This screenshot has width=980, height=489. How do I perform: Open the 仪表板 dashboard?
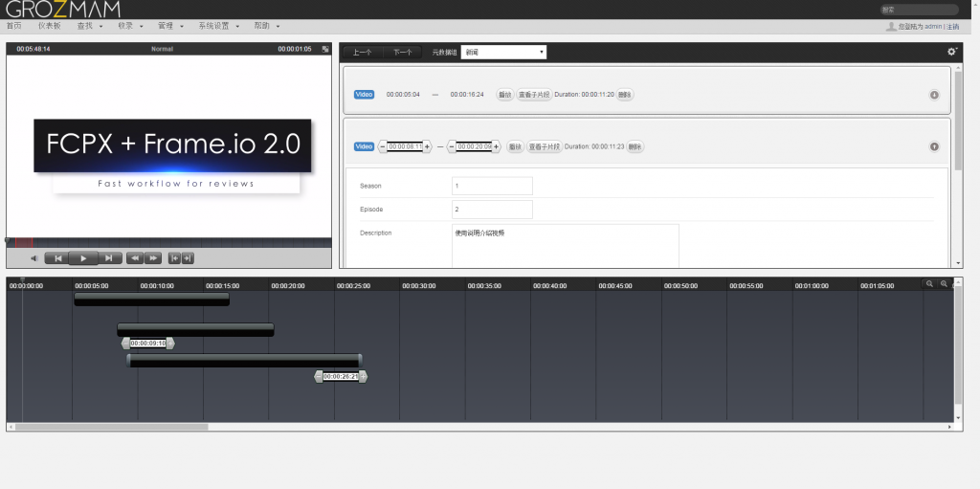tap(50, 26)
